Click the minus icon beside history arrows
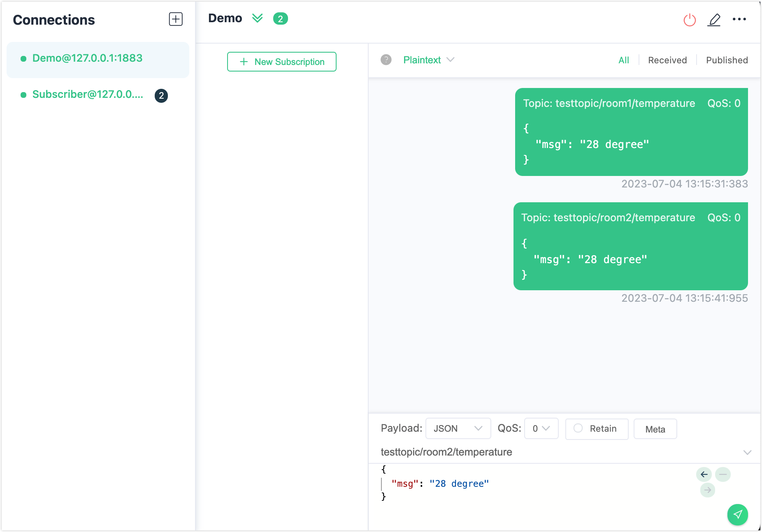The height and width of the screenshot is (532, 762). tap(723, 474)
